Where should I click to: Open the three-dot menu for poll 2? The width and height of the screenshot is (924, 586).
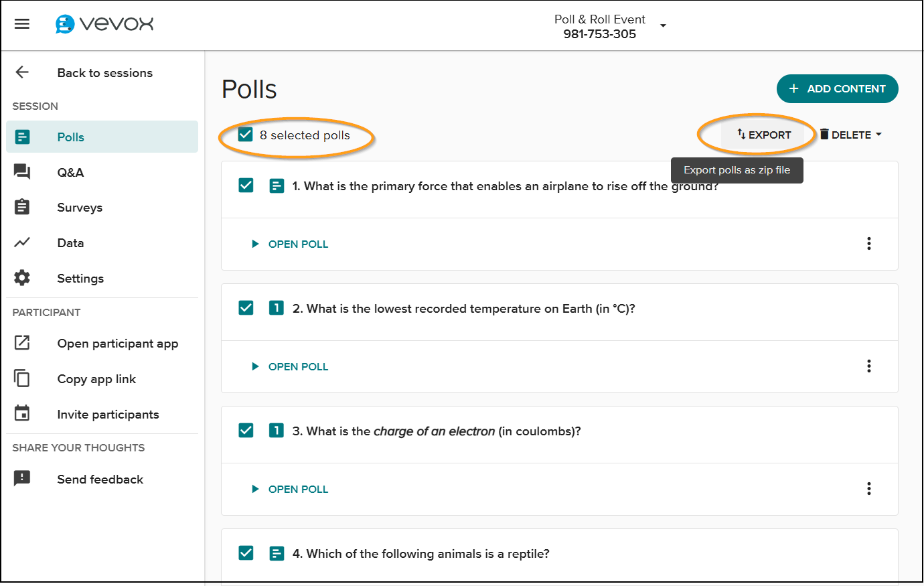[869, 366]
